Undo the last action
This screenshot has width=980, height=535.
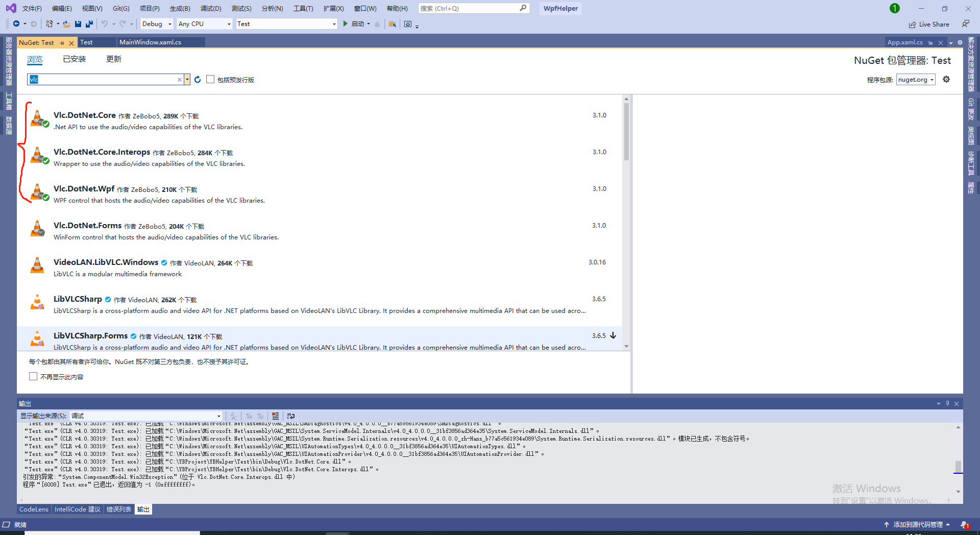104,23
